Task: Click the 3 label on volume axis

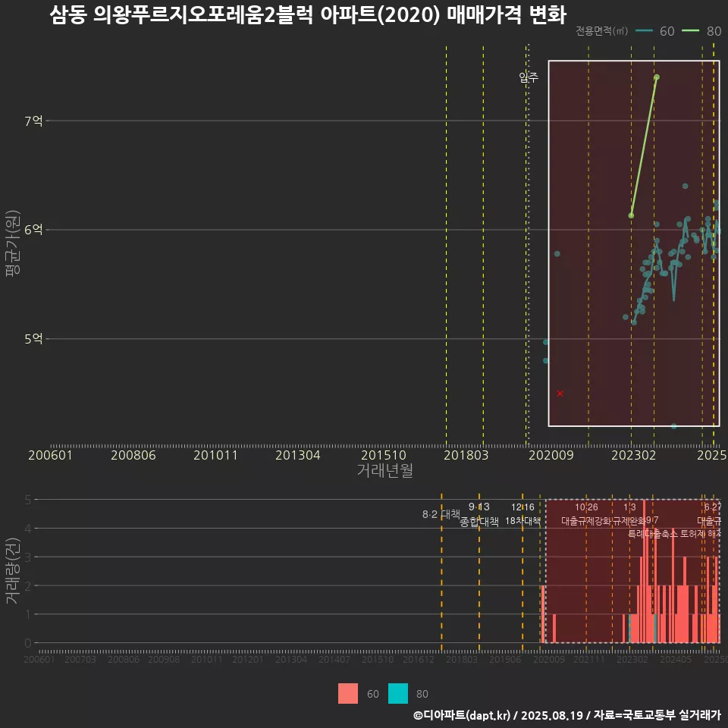Action: click(x=28, y=557)
